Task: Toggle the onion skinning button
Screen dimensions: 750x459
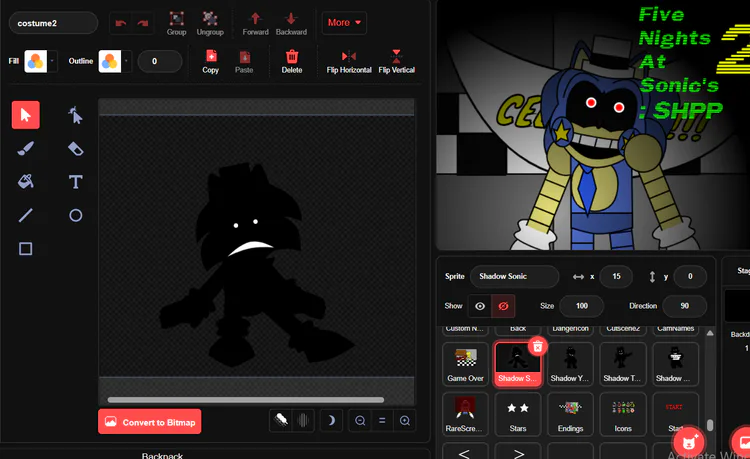Action: click(281, 421)
